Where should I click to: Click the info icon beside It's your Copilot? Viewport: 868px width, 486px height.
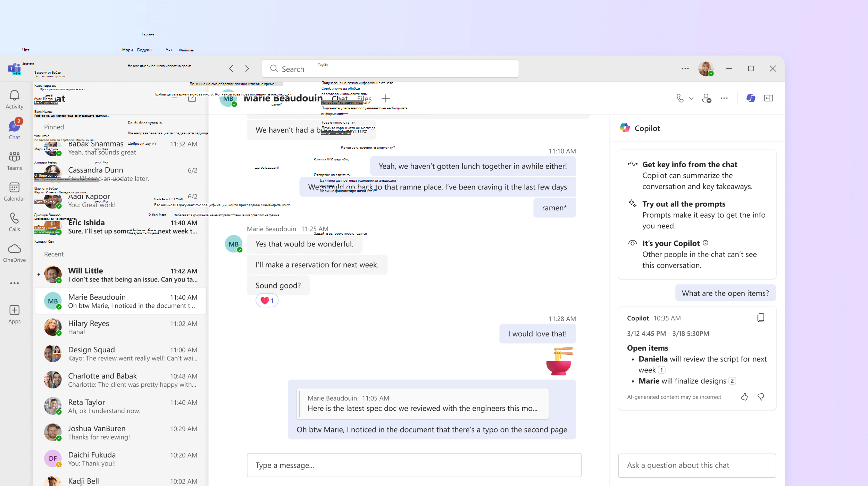(706, 243)
